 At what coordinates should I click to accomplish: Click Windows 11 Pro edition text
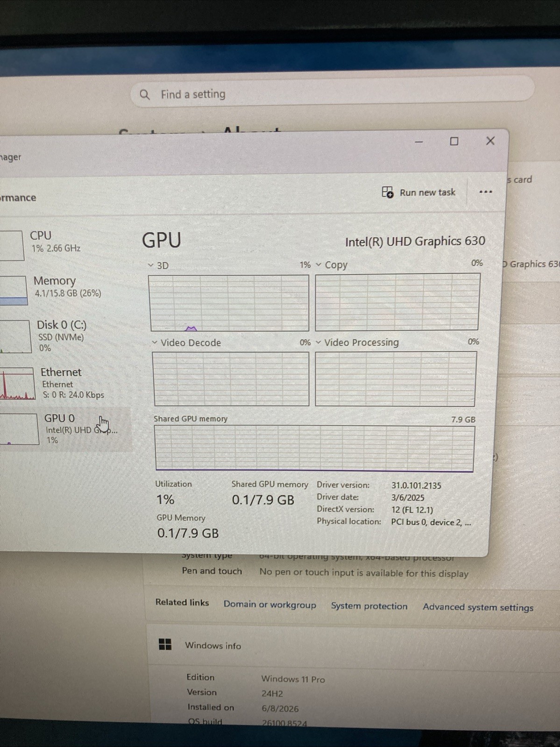pyautogui.click(x=293, y=679)
